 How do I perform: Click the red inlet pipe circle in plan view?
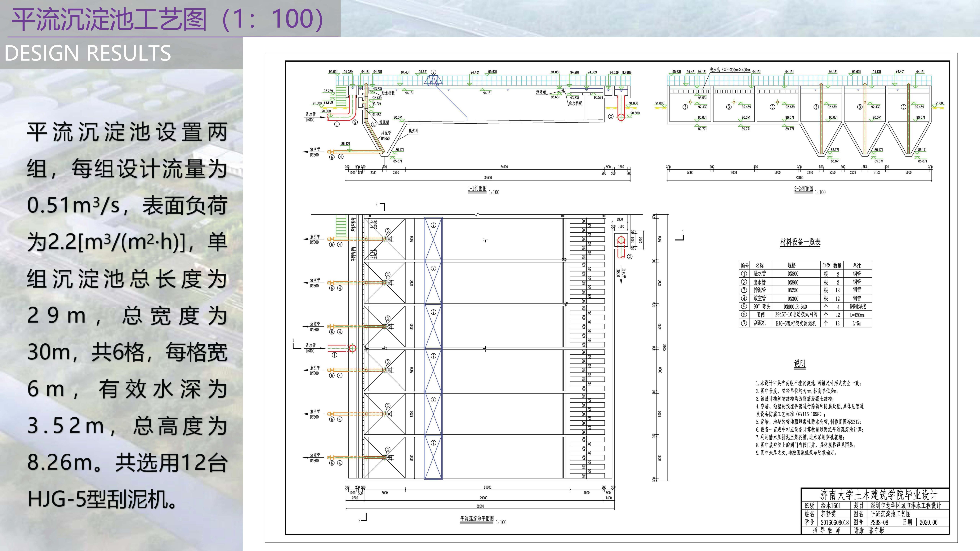352,348
